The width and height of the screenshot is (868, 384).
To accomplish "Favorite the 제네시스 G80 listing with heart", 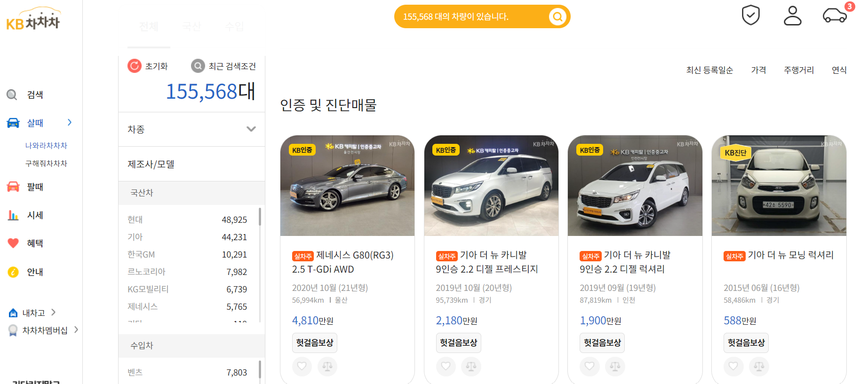I will point(302,366).
